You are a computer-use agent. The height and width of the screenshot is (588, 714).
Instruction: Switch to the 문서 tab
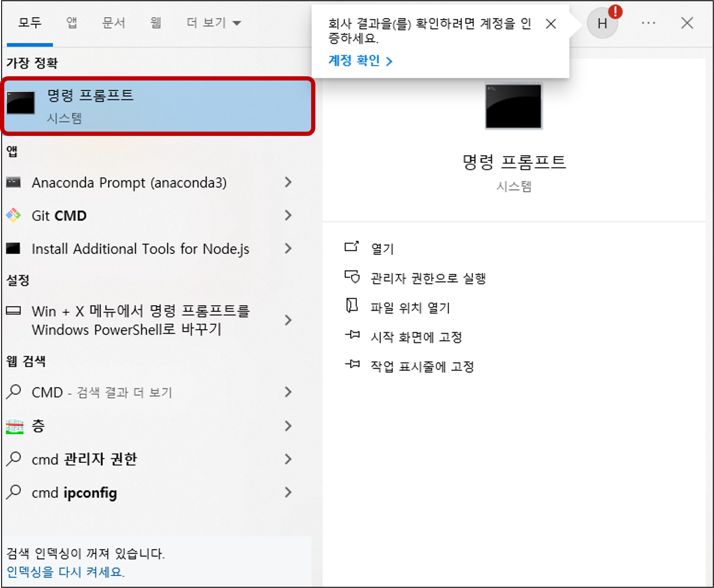(114, 23)
